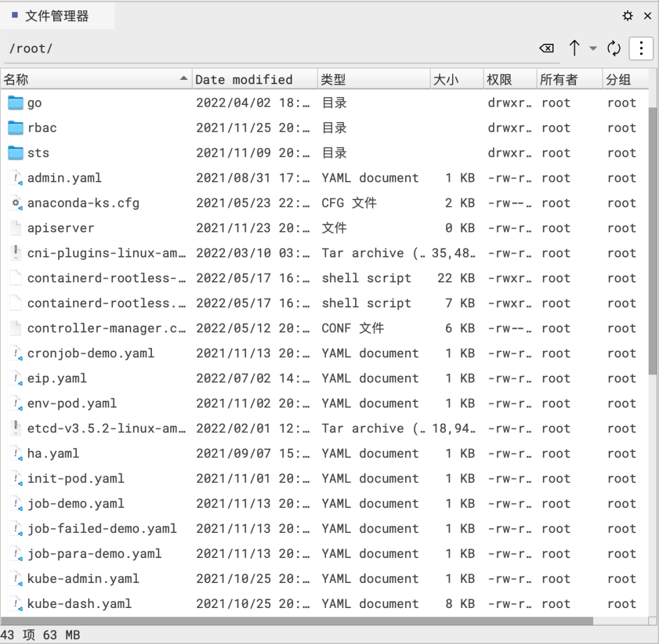Sort by the 权限 column header
This screenshot has height=644, width=659.
(510, 79)
